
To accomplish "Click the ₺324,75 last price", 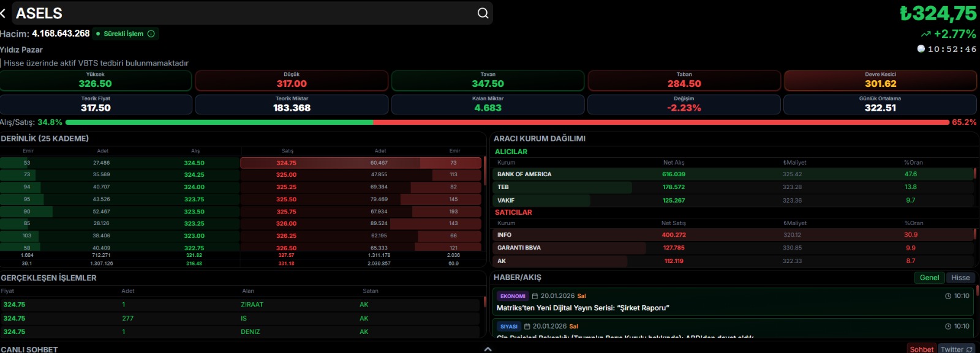I will 938,13.
